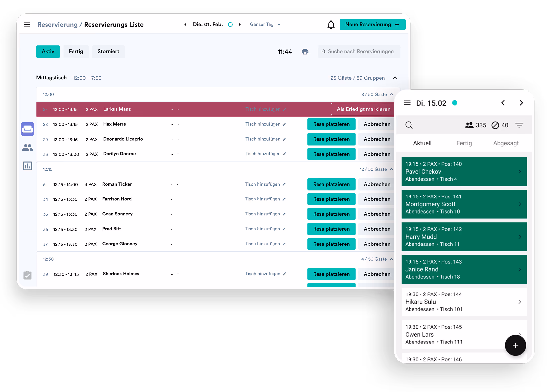
Task: Click Neue Reservierung button
Action: tap(372, 24)
